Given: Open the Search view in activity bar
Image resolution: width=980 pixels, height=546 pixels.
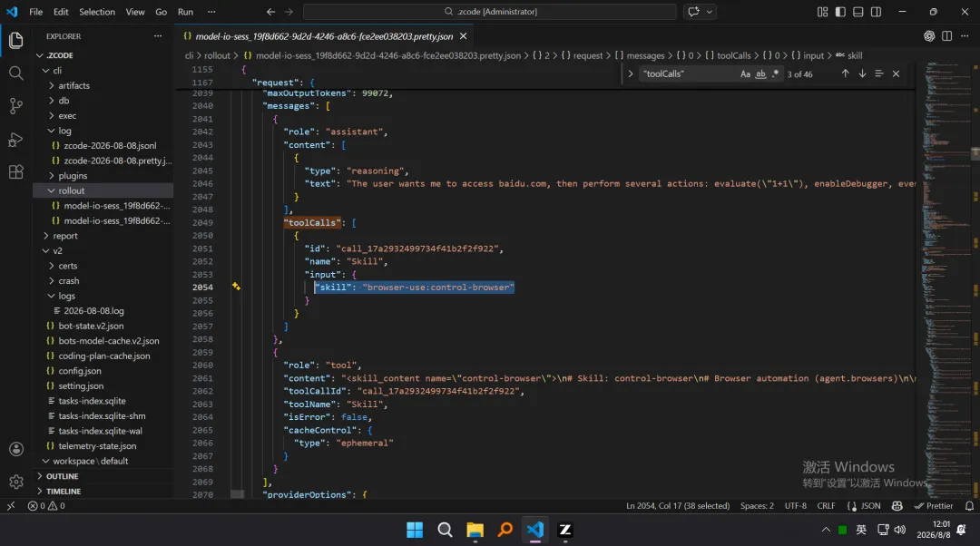Looking at the screenshot, I should pos(15,73).
